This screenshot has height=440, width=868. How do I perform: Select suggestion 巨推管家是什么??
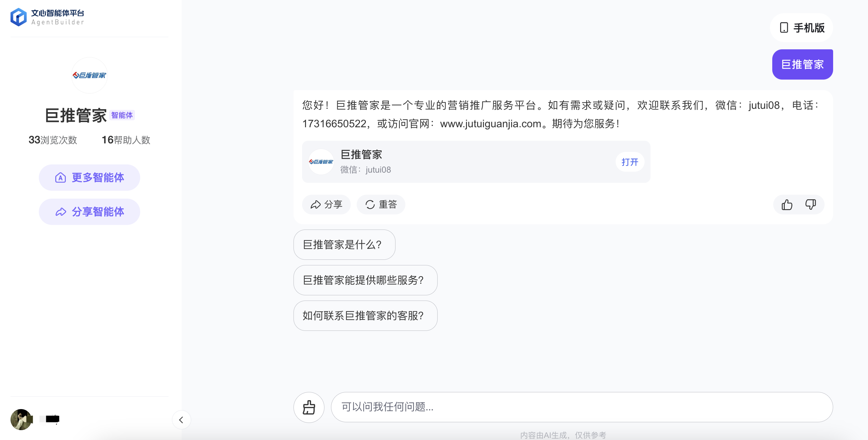pos(344,244)
